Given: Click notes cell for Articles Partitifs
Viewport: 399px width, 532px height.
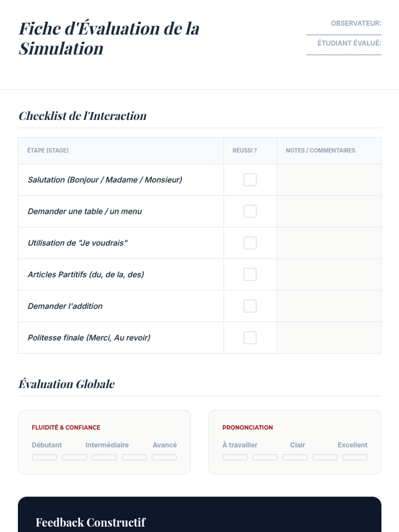Looking at the screenshot, I should [x=329, y=274].
